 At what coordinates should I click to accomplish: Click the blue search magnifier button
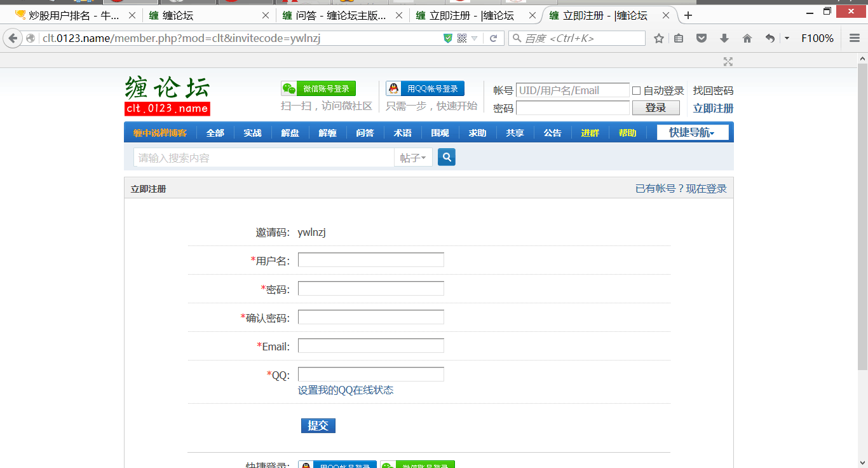click(447, 157)
